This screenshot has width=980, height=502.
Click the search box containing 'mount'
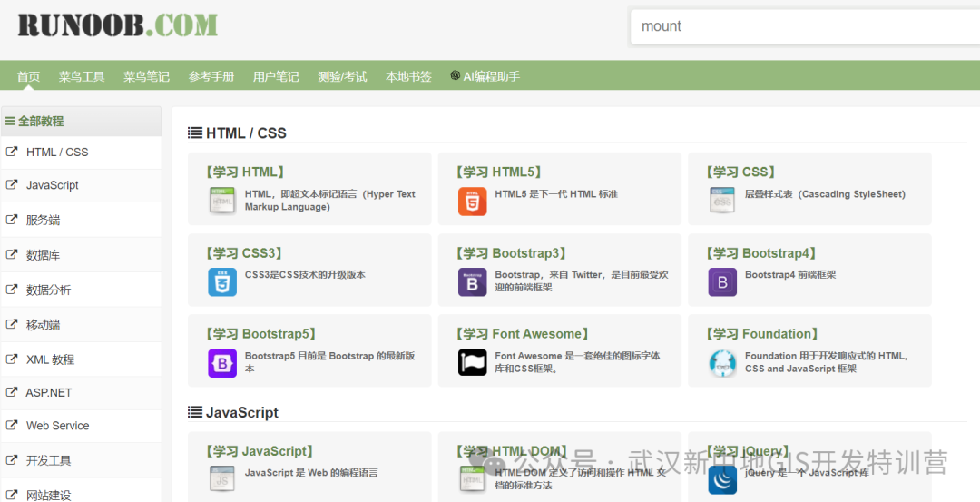(x=805, y=27)
